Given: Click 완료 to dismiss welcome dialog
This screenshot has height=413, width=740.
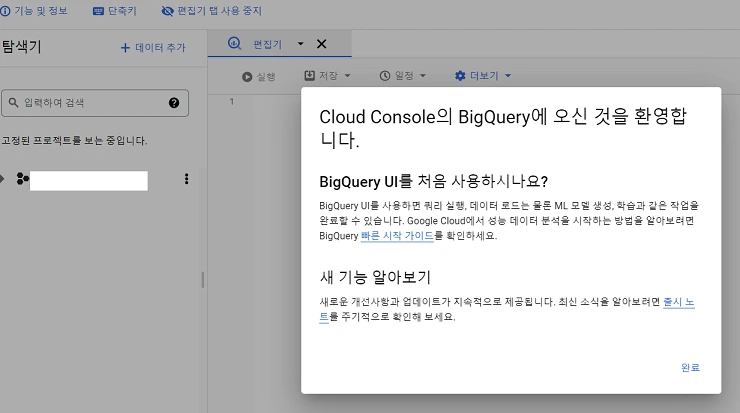Looking at the screenshot, I should pos(690,368).
